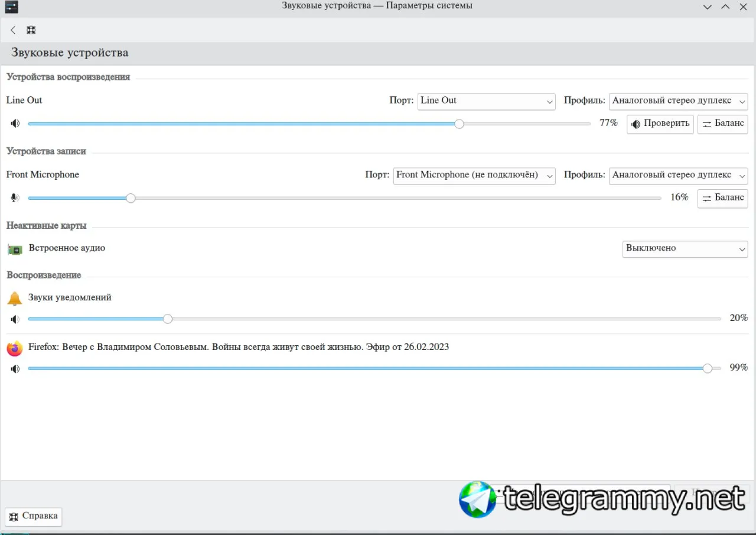Click the Звуки уведомлений volume slider handle
This screenshot has height=535, width=756.
coord(168,319)
